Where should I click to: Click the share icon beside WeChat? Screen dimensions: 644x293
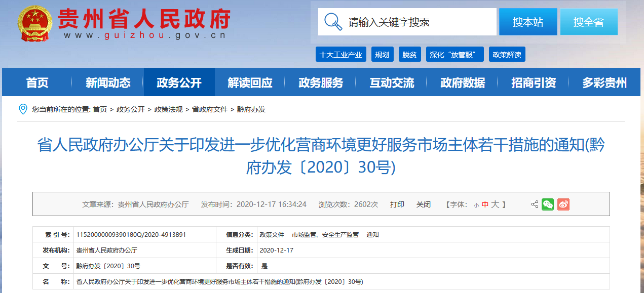pos(535,204)
